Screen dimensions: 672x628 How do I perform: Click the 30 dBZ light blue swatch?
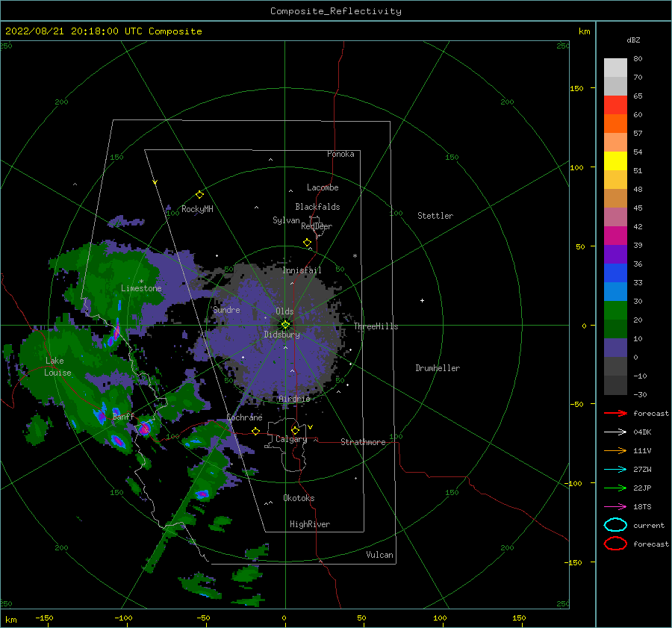(x=615, y=291)
